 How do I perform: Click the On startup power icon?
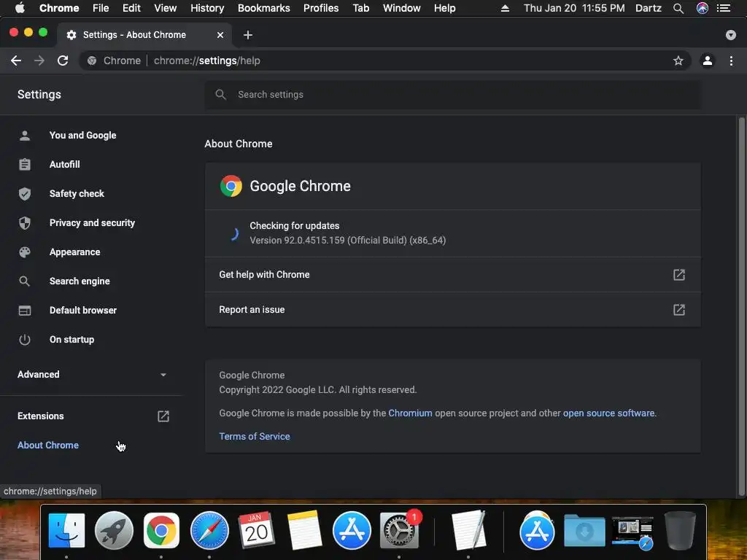(x=25, y=340)
